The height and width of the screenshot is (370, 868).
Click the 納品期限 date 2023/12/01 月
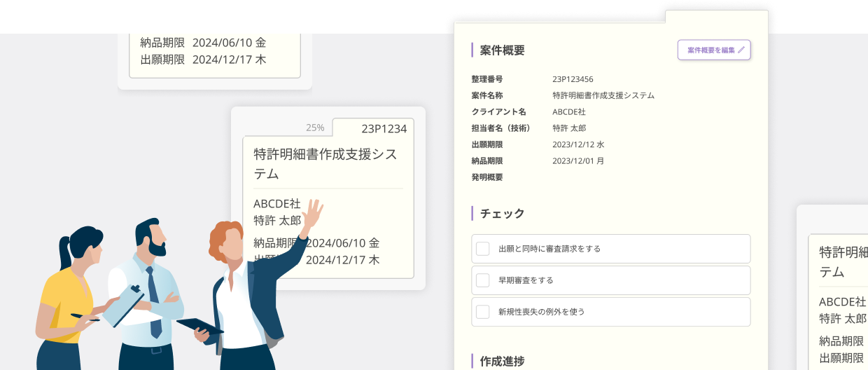pyautogui.click(x=578, y=160)
